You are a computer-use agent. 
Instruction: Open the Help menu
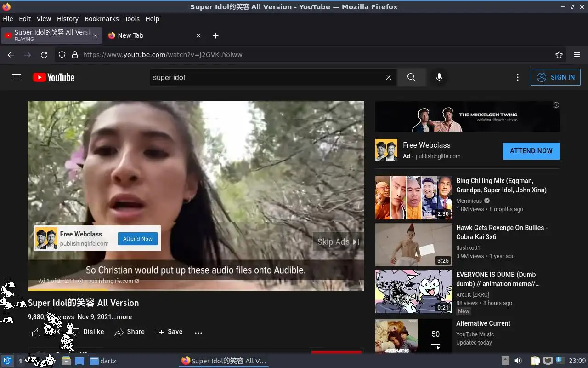[x=153, y=19]
